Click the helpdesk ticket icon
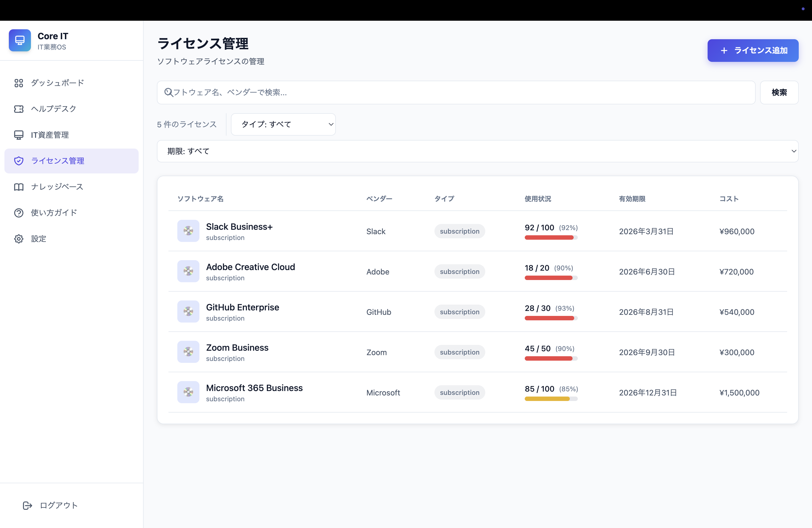Viewport: 812px width, 528px height. [19, 109]
